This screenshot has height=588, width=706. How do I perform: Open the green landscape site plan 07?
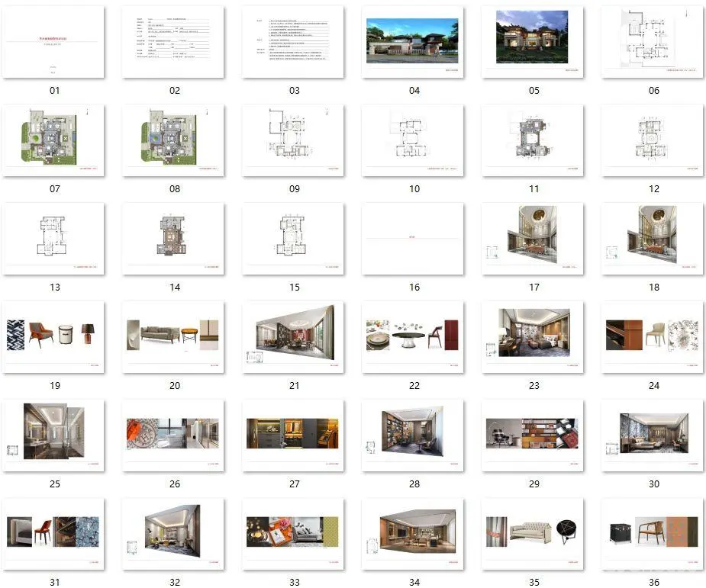[54, 140]
